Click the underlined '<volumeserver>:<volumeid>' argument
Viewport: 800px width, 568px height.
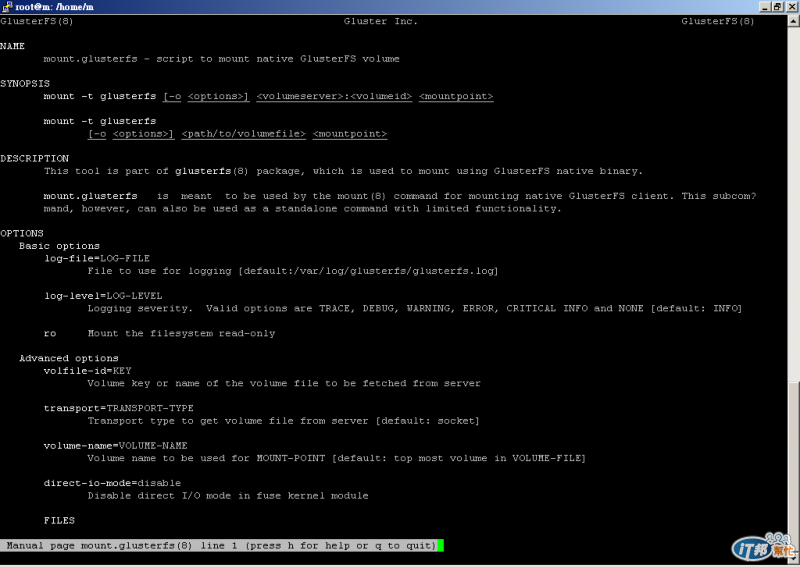[334, 96]
